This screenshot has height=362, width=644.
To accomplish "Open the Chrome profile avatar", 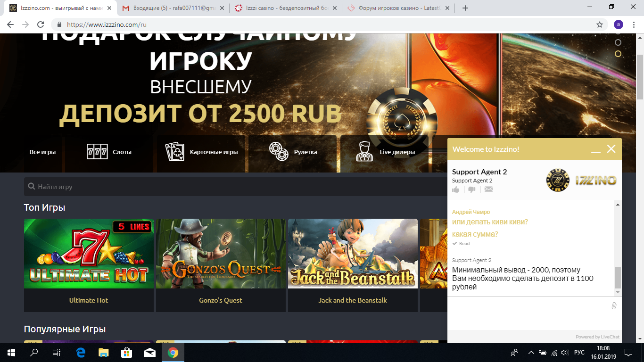I will (x=619, y=25).
